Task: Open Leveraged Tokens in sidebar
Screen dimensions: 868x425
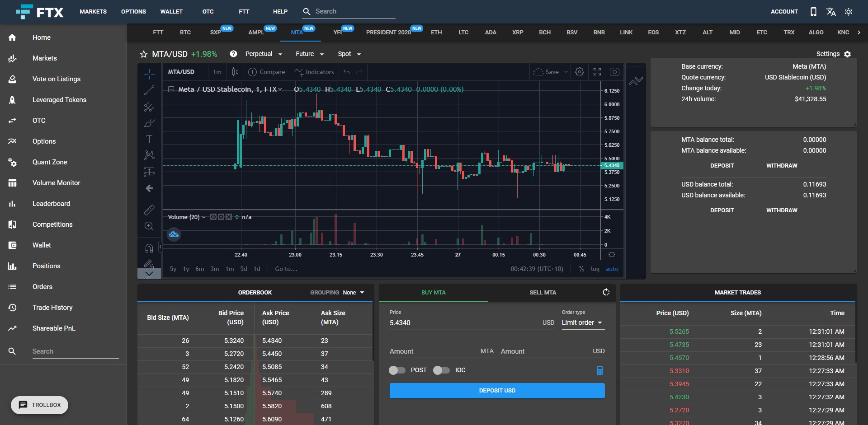Action: coord(59,100)
